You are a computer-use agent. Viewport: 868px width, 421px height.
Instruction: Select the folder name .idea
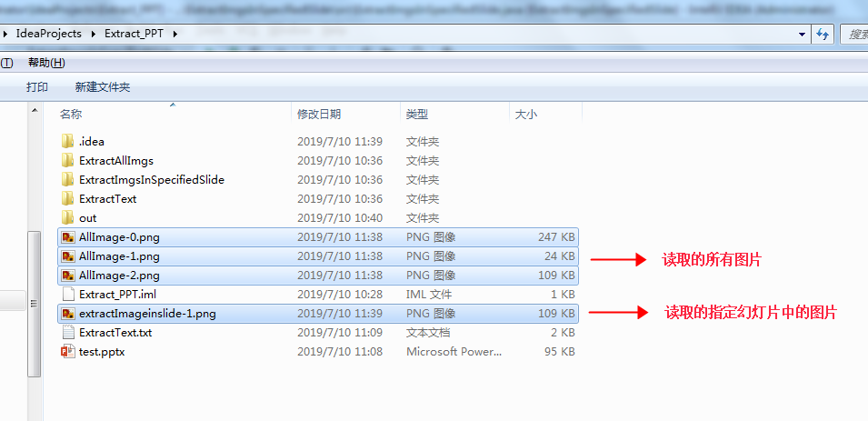91,141
